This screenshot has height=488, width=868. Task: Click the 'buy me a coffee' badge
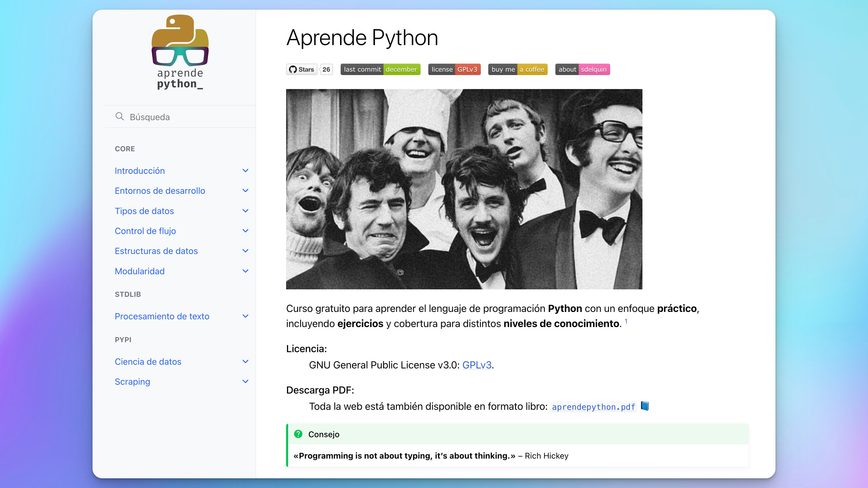[518, 69]
